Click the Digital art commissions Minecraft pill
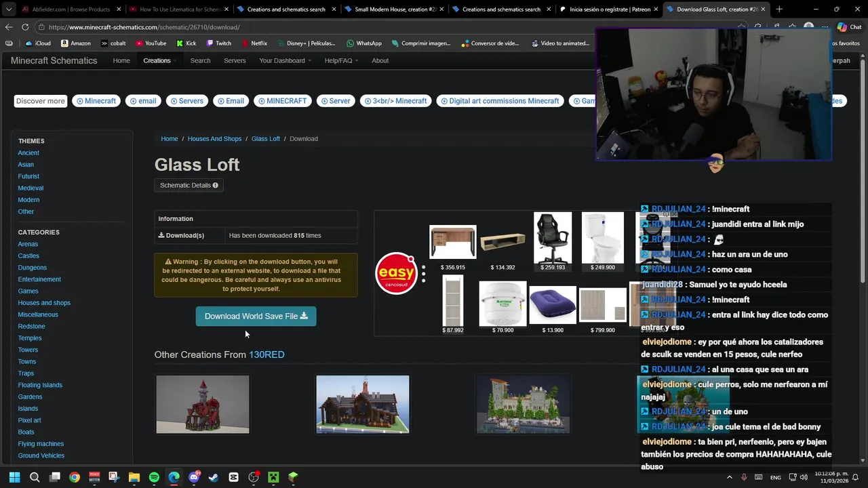Screen dimensions: 868x488 point(500,101)
